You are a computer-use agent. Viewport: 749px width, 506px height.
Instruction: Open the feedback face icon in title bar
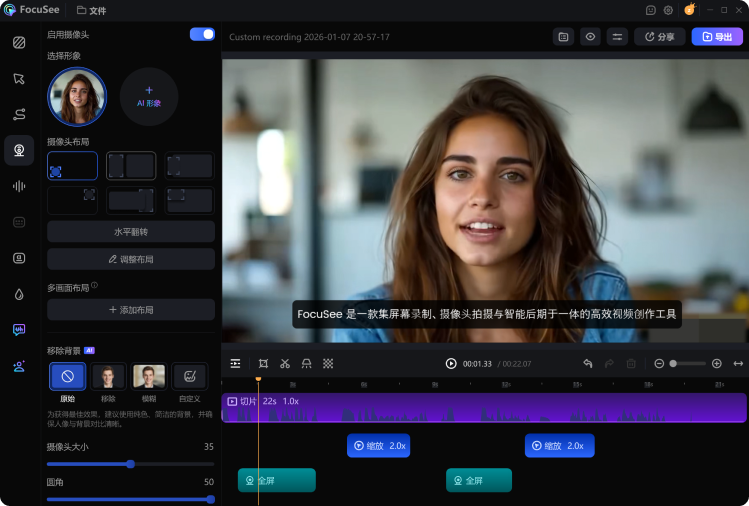(651, 10)
